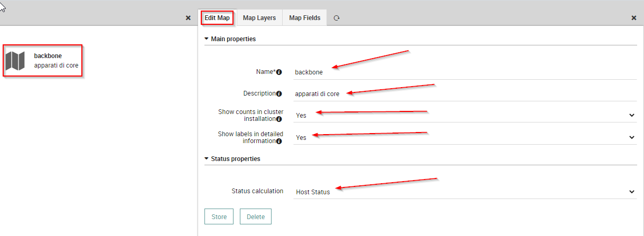
Task: Click into the Description text field
Action: [x=465, y=94]
